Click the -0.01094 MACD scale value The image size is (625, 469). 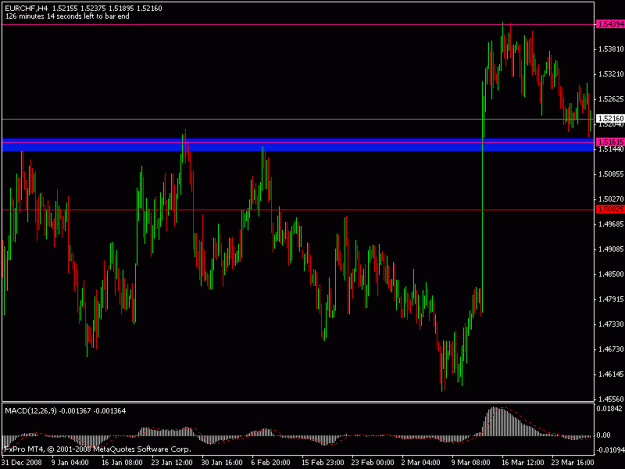pyautogui.click(x=609, y=450)
